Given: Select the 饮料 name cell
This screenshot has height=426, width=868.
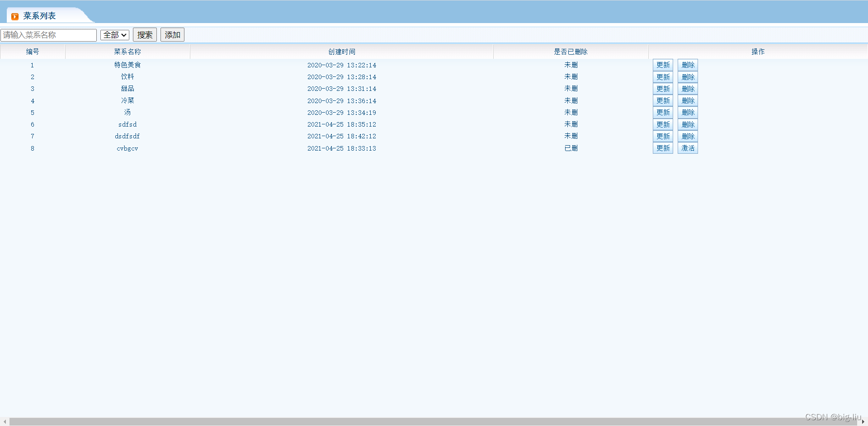Looking at the screenshot, I should tap(127, 77).
